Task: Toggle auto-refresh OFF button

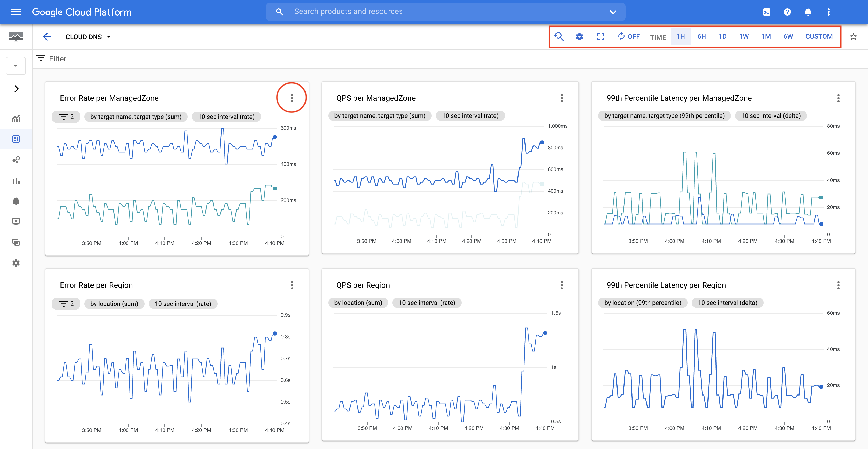Action: click(628, 37)
